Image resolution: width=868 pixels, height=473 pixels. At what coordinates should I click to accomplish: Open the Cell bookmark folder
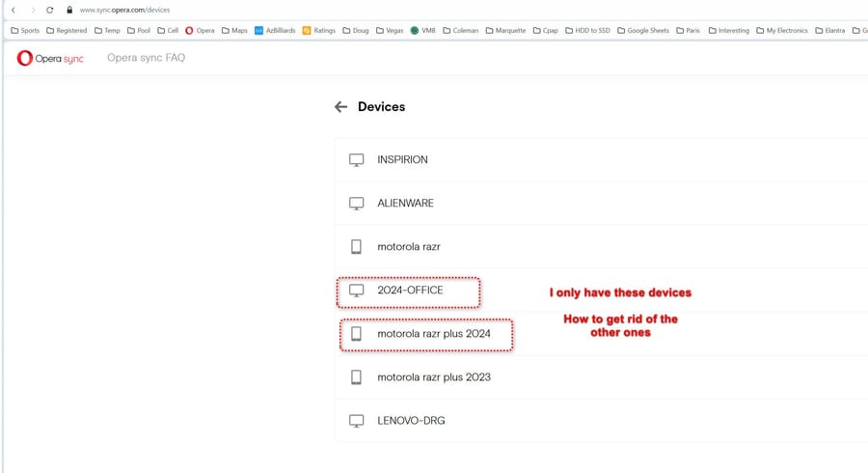coord(168,31)
